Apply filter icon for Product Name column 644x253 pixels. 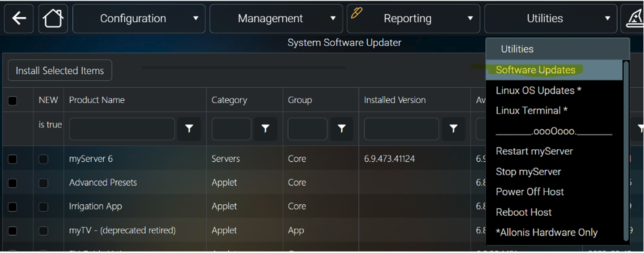(x=189, y=128)
